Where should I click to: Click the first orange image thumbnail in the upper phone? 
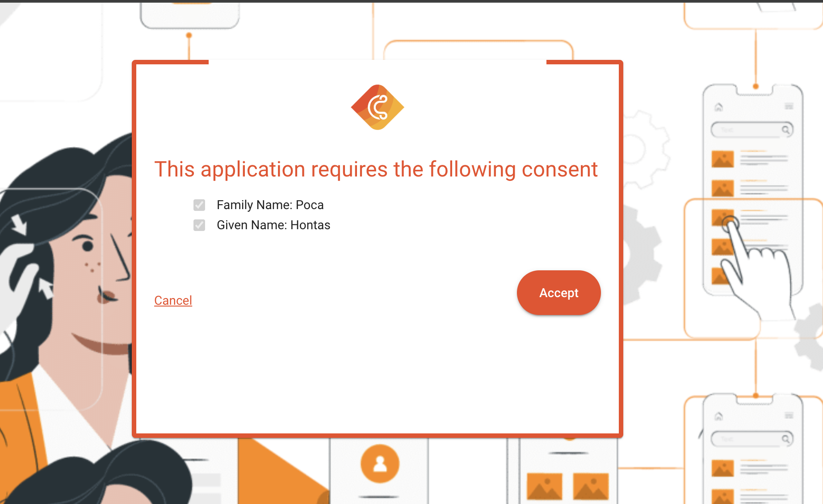point(722,159)
